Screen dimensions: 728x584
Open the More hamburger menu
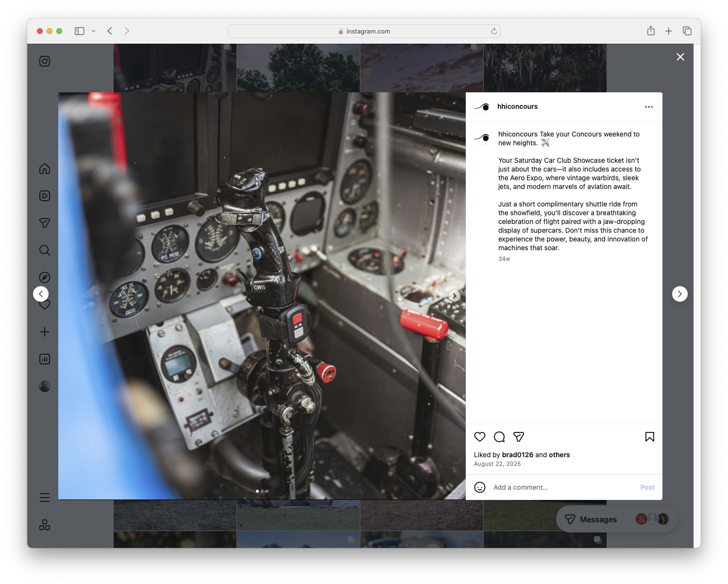point(45,498)
